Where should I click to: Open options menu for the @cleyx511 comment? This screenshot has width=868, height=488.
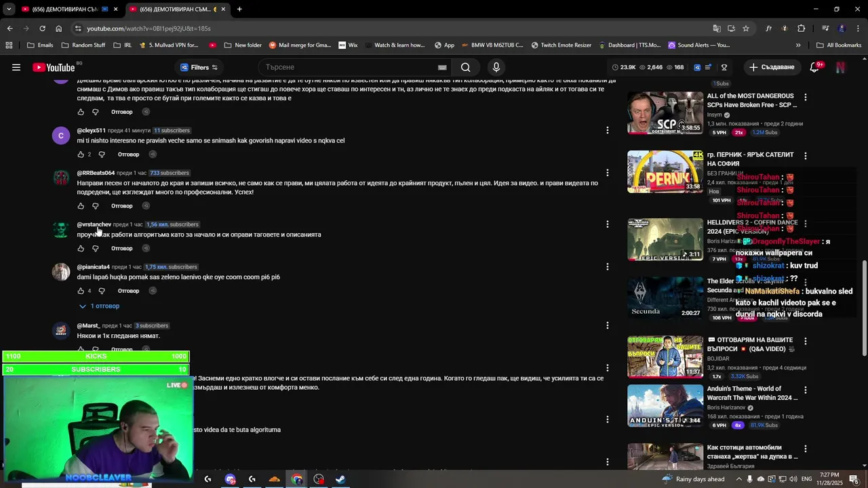pos(607,130)
